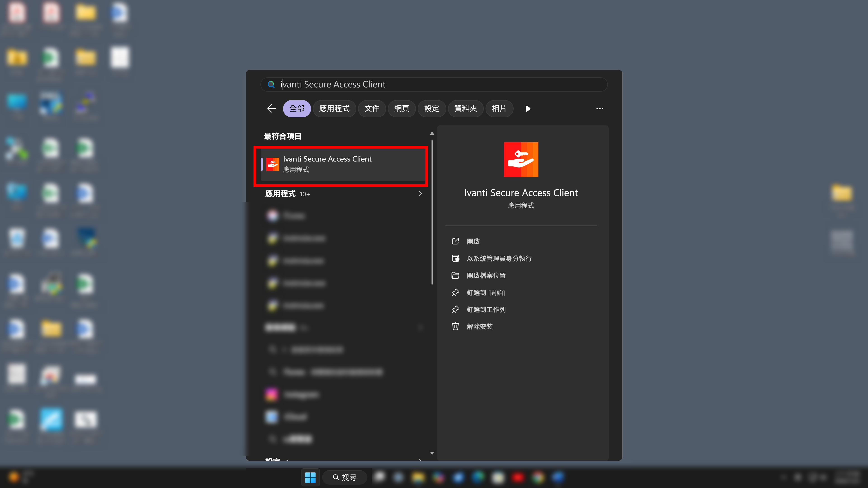The height and width of the screenshot is (488, 868).
Task: Select the 全部 filter tab
Action: 297,108
